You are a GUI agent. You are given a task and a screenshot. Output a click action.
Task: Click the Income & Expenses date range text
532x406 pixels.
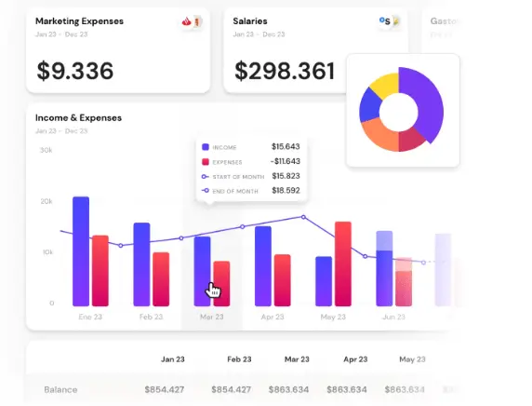[61, 131]
